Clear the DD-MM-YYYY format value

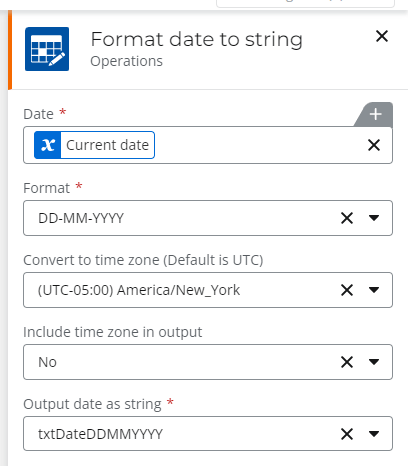coord(347,218)
